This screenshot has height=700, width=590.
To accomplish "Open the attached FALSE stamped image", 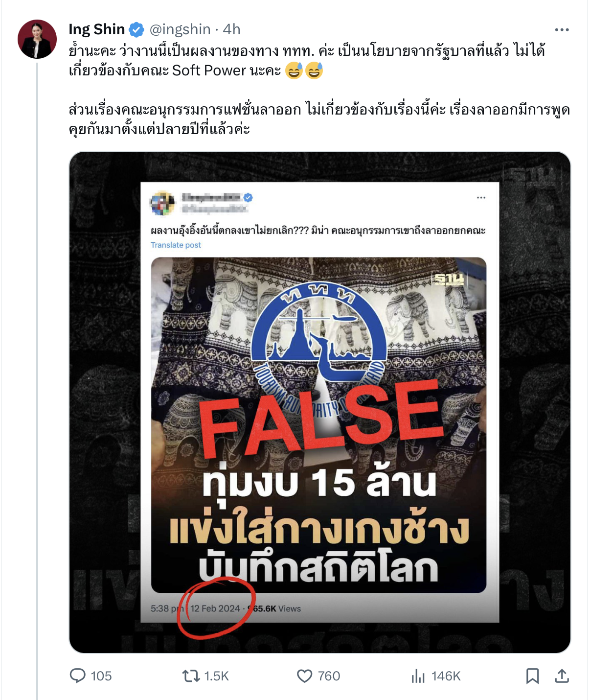I will coord(320,402).
